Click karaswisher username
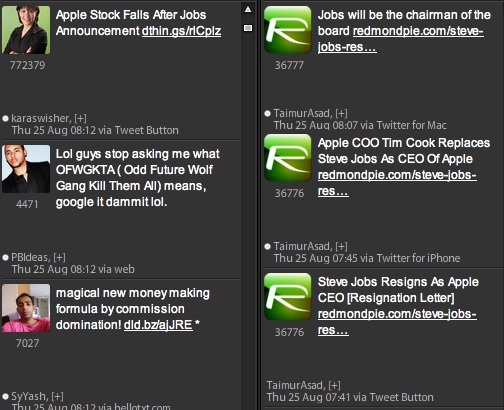Viewport: 504px width, 410px height. pyautogui.click(x=41, y=118)
